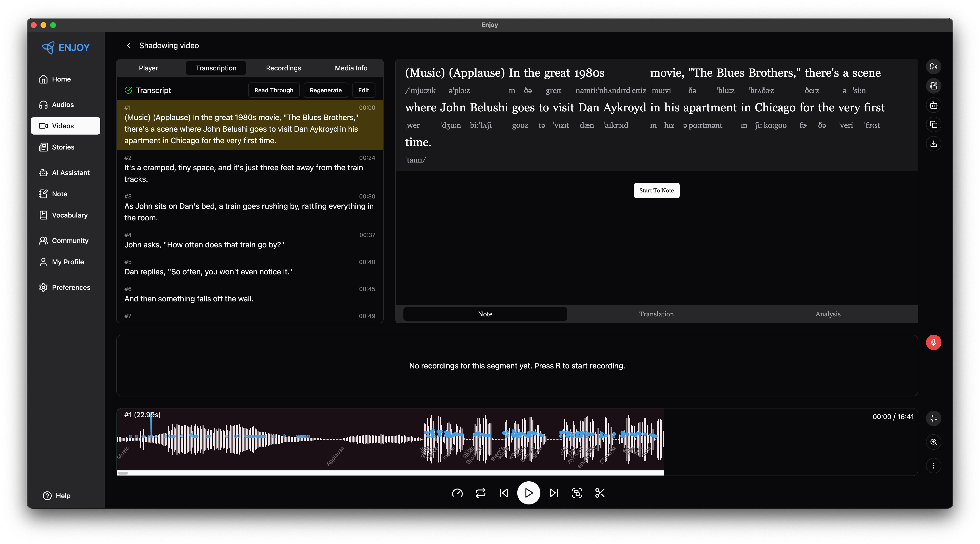
Task: Click the pronunciation speak icon at top right
Action: click(x=933, y=67)
